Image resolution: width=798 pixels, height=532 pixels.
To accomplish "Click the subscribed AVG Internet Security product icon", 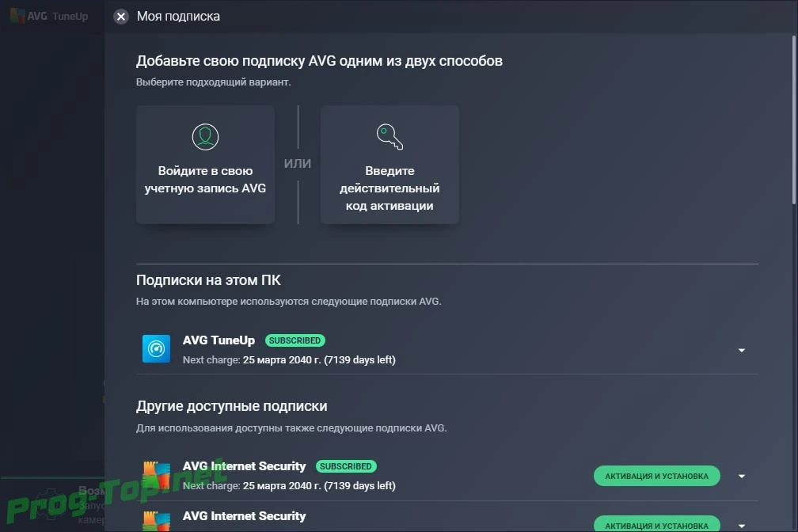I will (156, 475).
